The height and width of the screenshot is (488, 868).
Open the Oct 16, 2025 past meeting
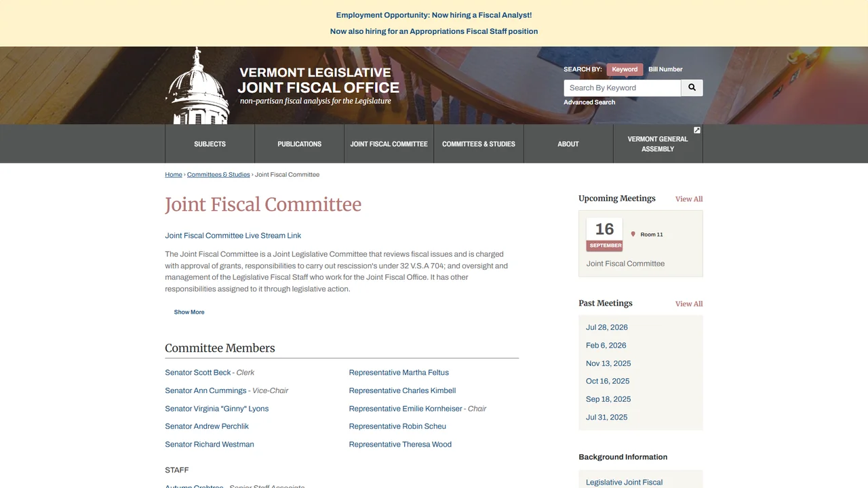(608, 382)
